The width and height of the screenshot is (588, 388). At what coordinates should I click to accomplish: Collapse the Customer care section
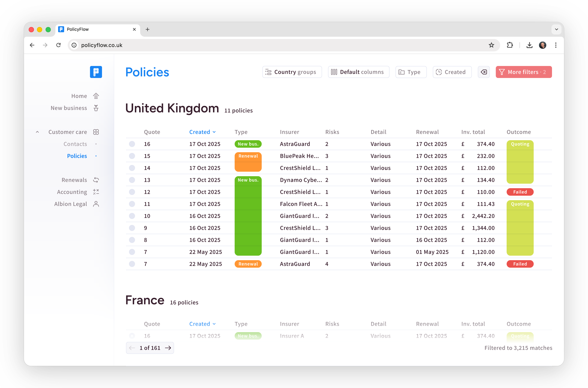point(37,132)
